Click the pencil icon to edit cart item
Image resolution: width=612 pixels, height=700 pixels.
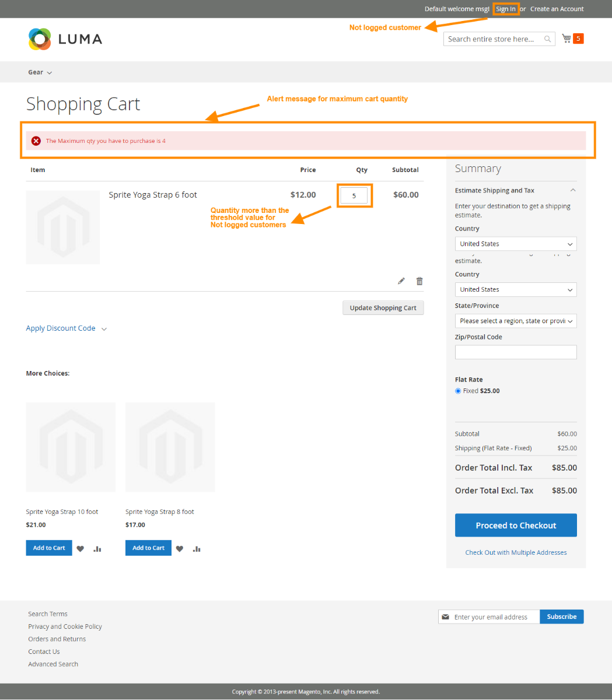click(x=401, y=281)
